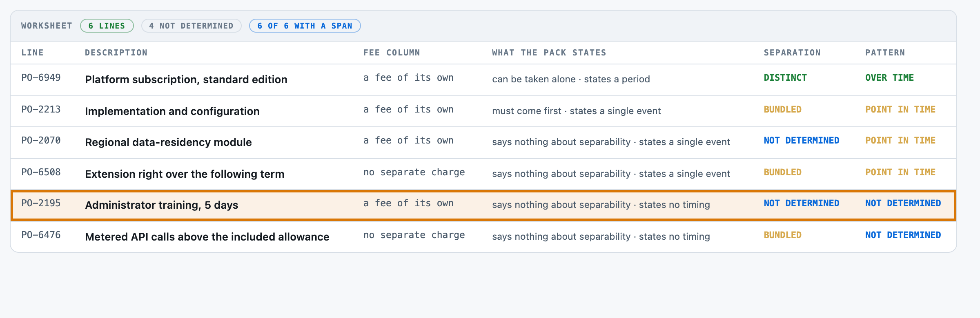Click the 4 NOT DETERMINED badge
The height and width of the screenshot is (318, 980).
click(x=191, y=26)
